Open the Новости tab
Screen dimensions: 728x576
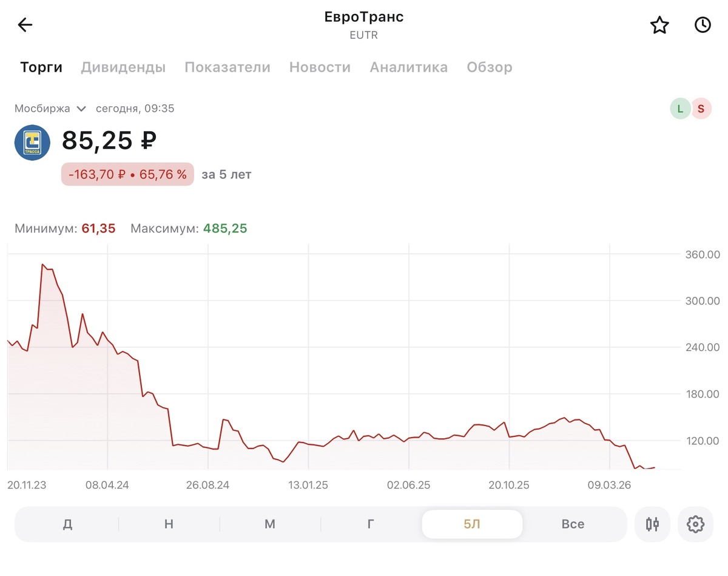[x=320, y=67]
